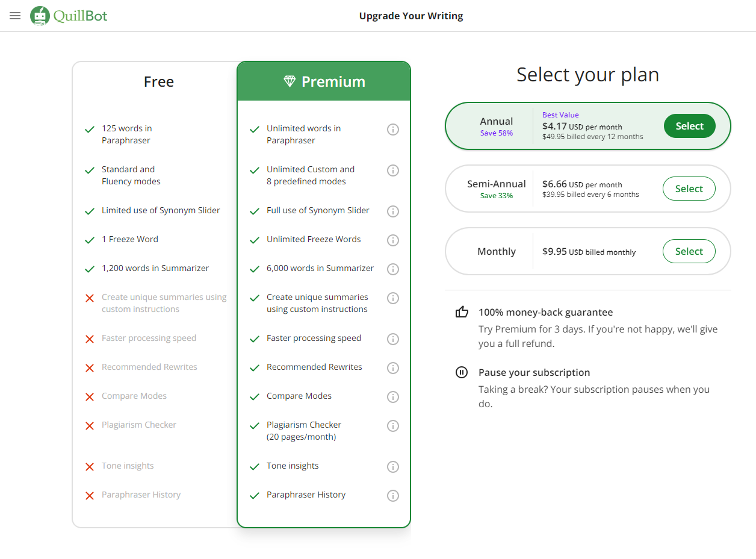
Task: Click the '$6.66 USD per month' price
Action: click(x=582, y=184)
